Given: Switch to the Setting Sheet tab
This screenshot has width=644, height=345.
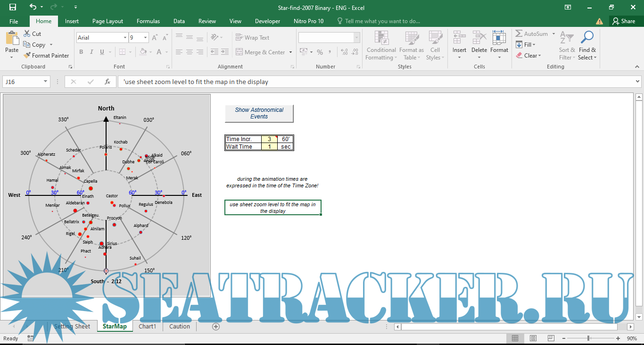Looking at the screenshot, I should (x=72, y=327).
